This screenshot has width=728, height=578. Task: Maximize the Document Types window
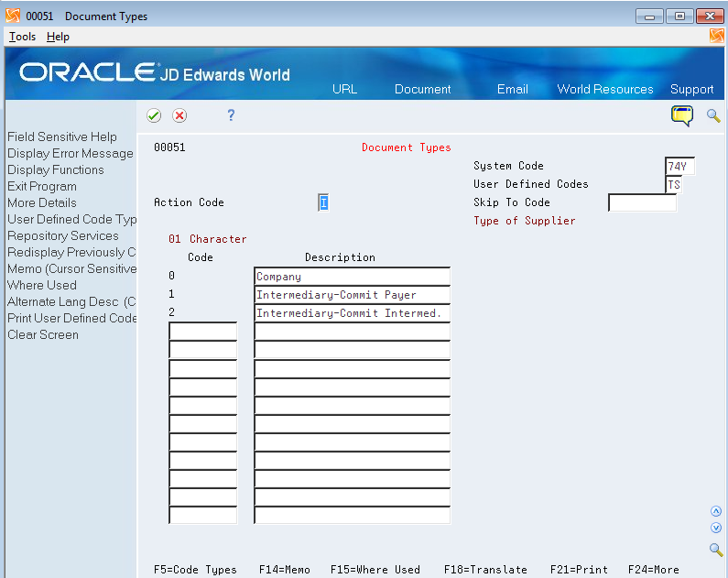click(679, 16)
